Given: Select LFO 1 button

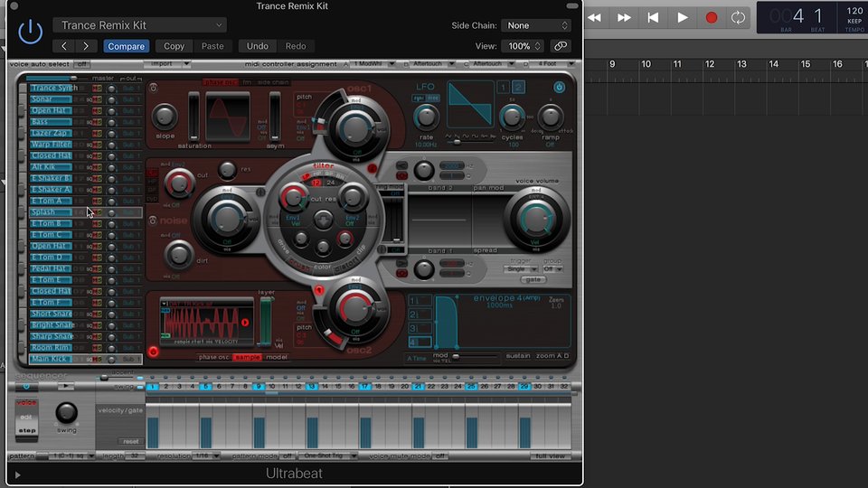Looking at the screenshot, I should [503, 87].
